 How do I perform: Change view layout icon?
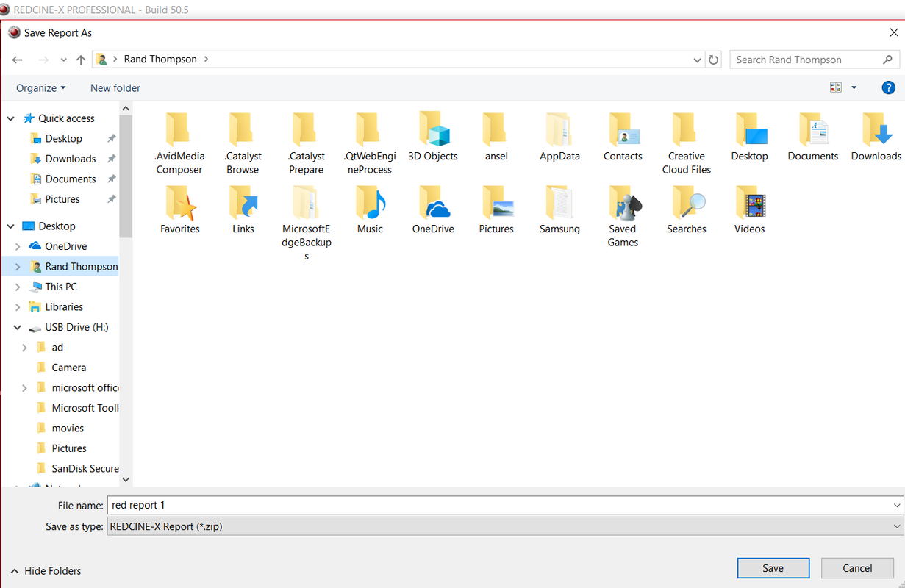click(x=836, y=87)
